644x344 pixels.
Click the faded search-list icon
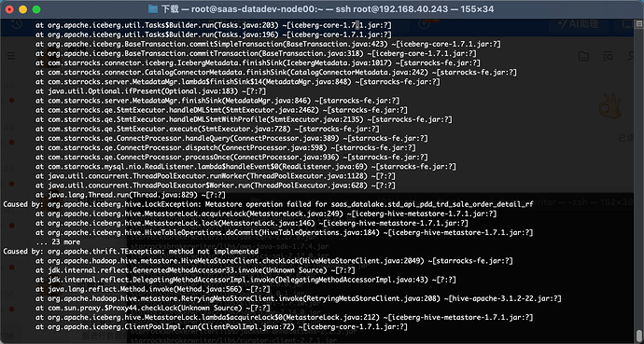608,56
